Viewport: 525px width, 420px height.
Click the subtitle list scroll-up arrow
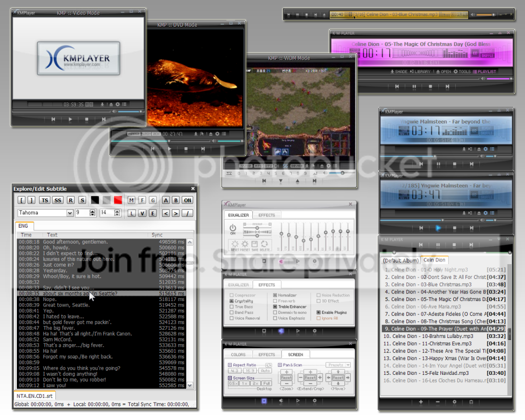190,242
